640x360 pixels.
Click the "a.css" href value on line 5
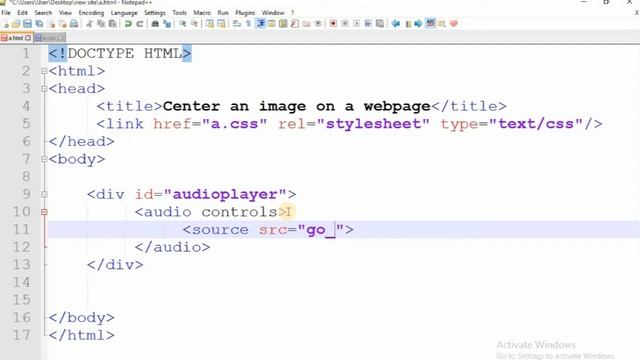[235, 124]
